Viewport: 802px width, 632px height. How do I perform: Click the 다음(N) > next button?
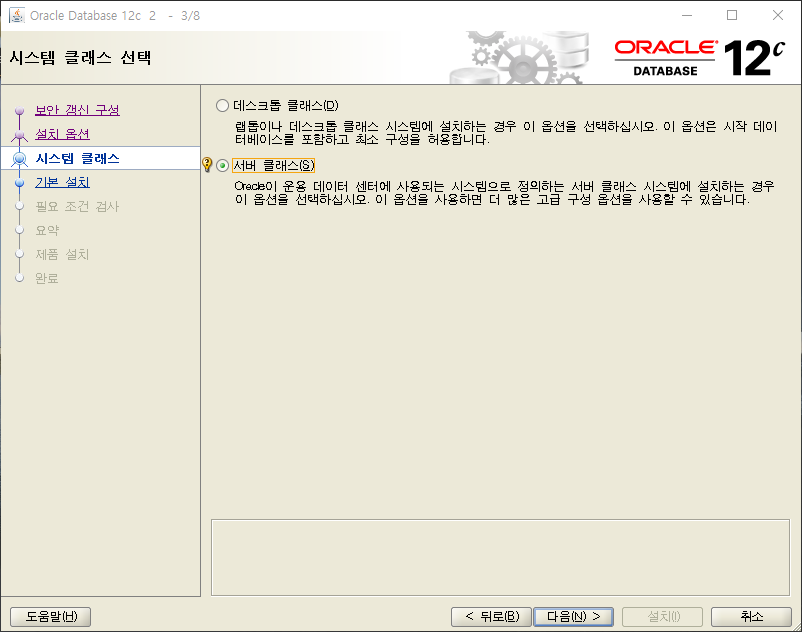click(573, 617)
